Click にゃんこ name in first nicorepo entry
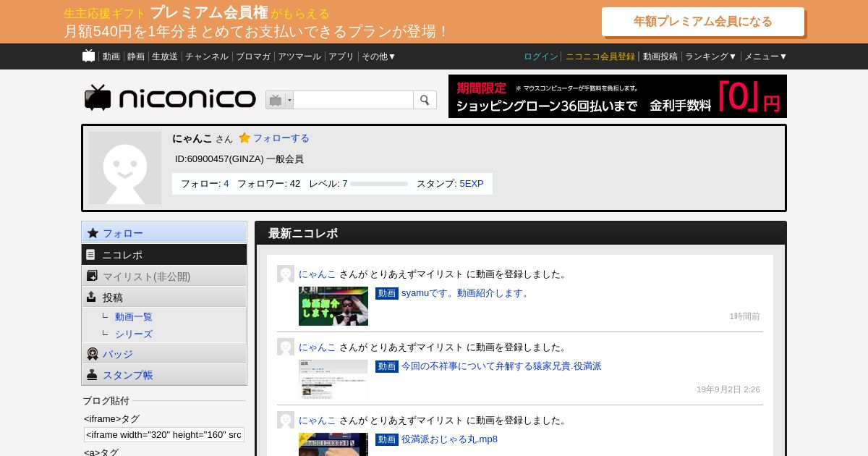The height and width of the screenshot is (456, 868). pos(318,274)
